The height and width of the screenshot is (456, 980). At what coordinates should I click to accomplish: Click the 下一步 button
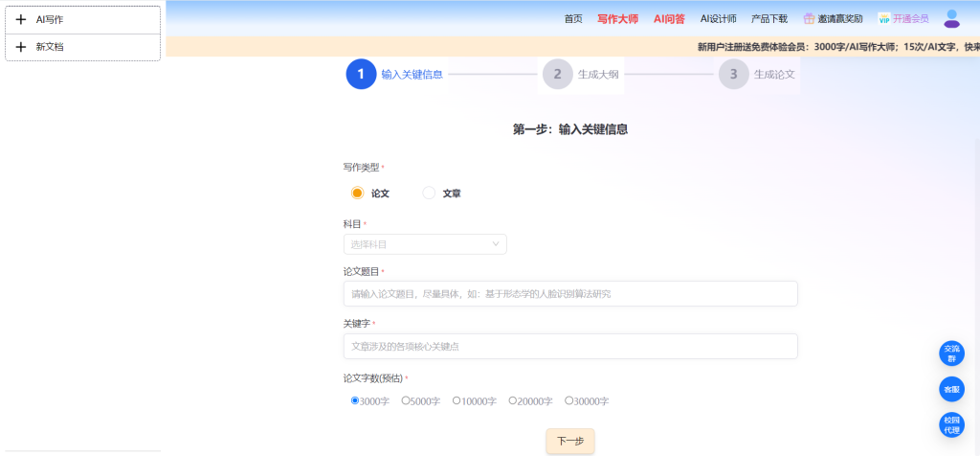(570, 441)
